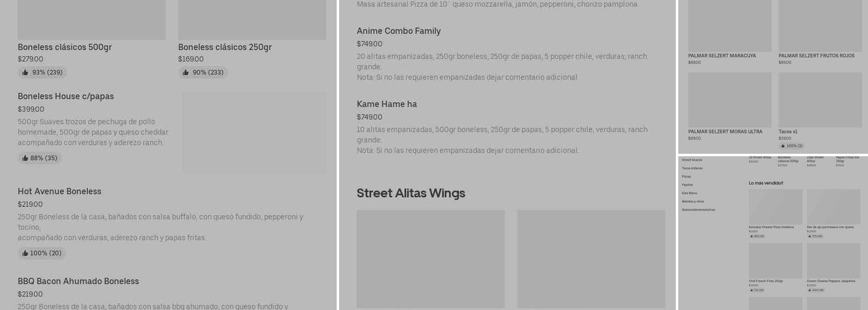Click thumbs-up icon under Cream Cheese Poppers Jalapeños
Viewport: 868px width, 310px height.
809,290
